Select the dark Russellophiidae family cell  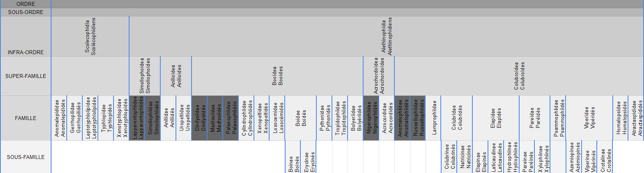(x=418, y=118)
